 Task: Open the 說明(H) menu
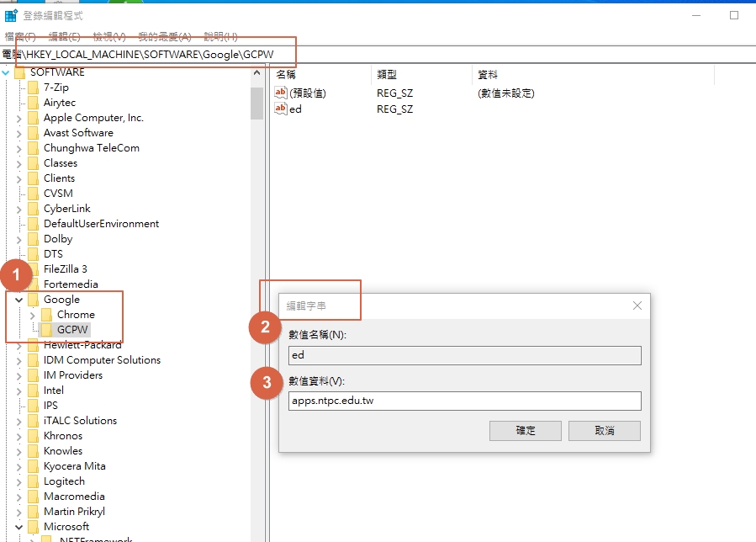pyautogui.click(x=221, y=37)
